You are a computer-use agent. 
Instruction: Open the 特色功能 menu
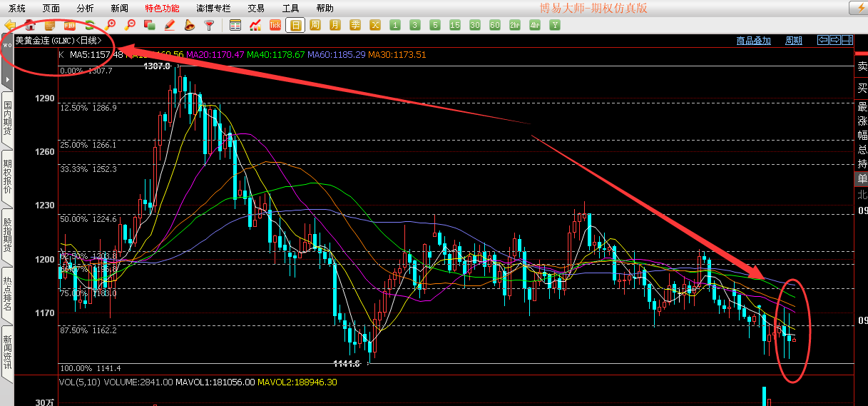(x=162, y=9)
